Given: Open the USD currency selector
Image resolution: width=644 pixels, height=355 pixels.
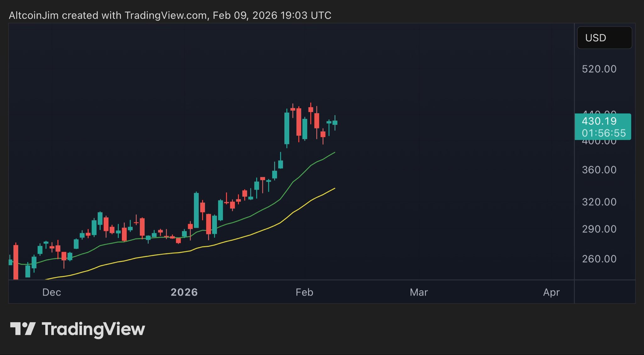Looking at the screenshot, I should [x=604, y=38].
